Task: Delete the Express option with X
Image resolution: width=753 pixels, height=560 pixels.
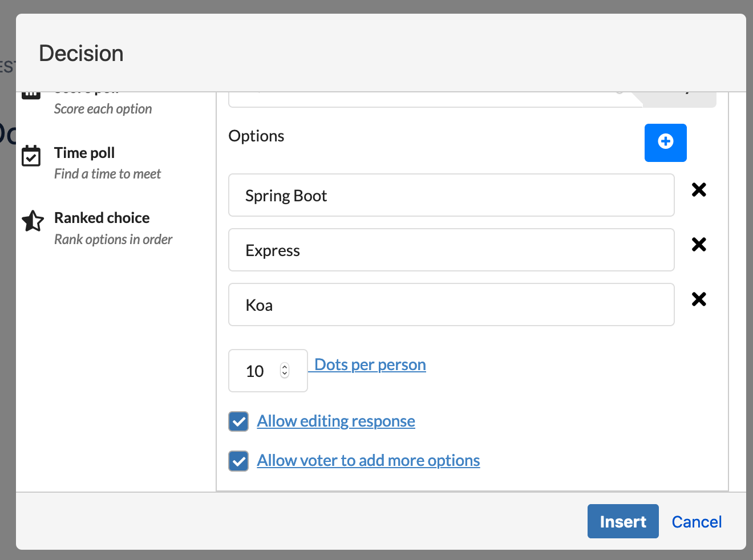Action: [x=699, y=245]
